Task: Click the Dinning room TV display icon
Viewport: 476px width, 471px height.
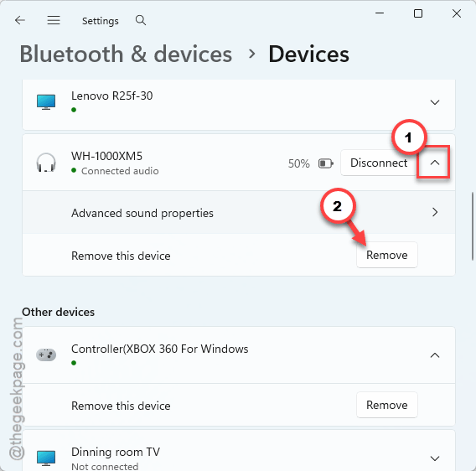Action: click(46, 458)
